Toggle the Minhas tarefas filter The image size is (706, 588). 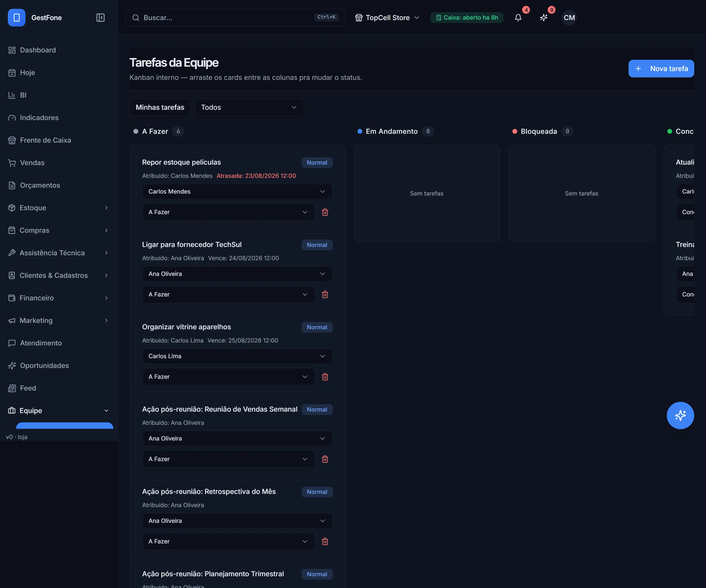(160, 107)
